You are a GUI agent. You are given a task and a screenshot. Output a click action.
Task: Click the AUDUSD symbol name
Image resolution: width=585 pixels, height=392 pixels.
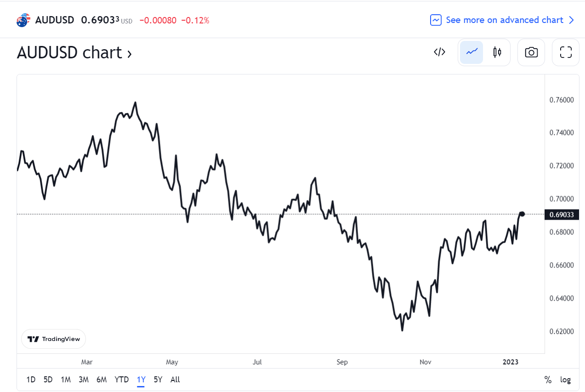click(x=55, y=20)
